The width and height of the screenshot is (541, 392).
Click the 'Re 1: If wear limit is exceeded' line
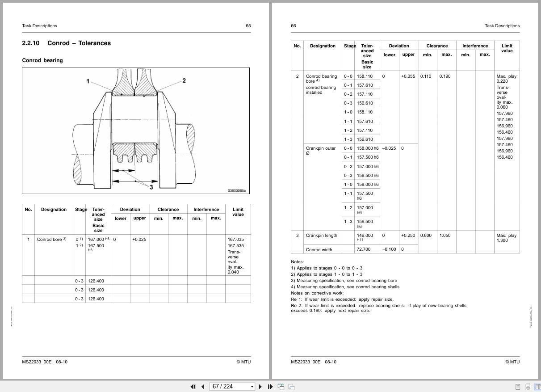342,299
